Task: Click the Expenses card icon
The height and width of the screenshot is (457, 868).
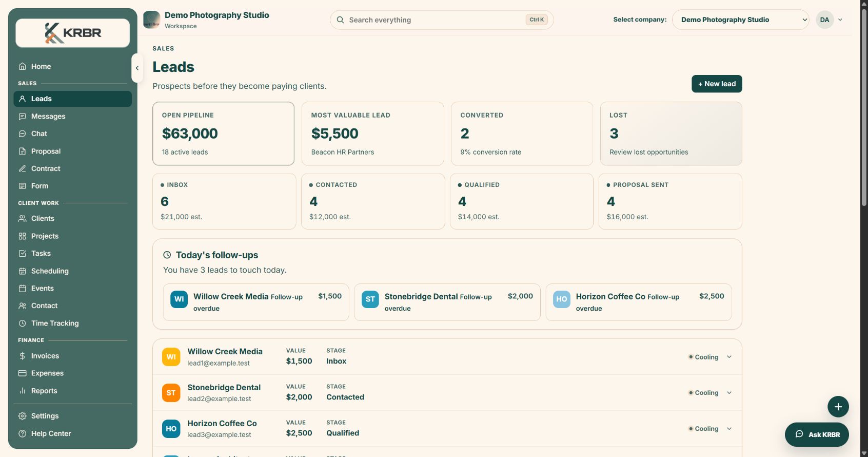Action: (x=22, y=373)
